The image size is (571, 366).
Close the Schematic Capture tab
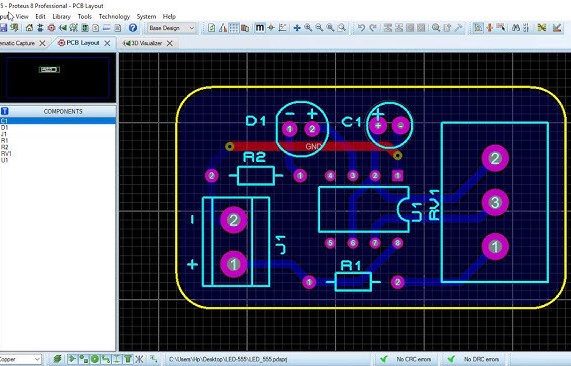pyautogui.click(x=43, y=43)
